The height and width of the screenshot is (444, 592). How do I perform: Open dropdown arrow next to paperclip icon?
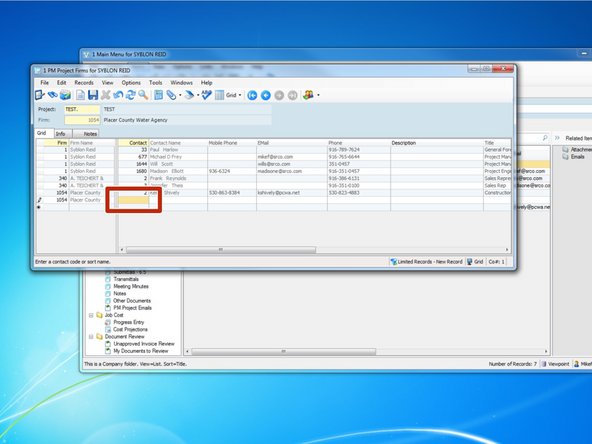pos(180,96)
